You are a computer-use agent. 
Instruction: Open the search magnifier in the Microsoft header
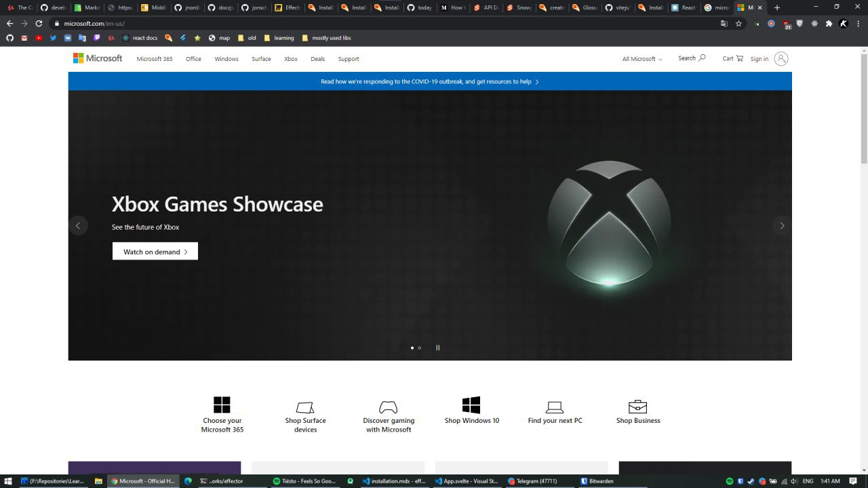[x=702, y=58]
